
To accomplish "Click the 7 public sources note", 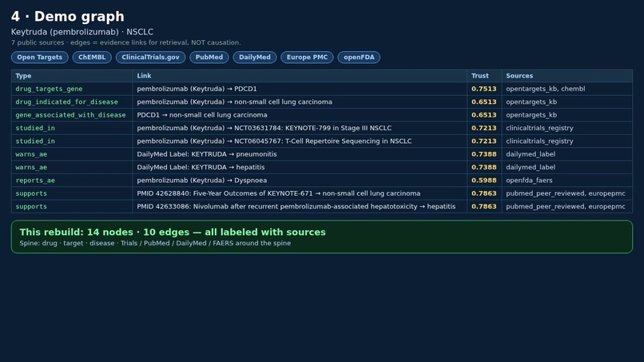I will (125, 42).
